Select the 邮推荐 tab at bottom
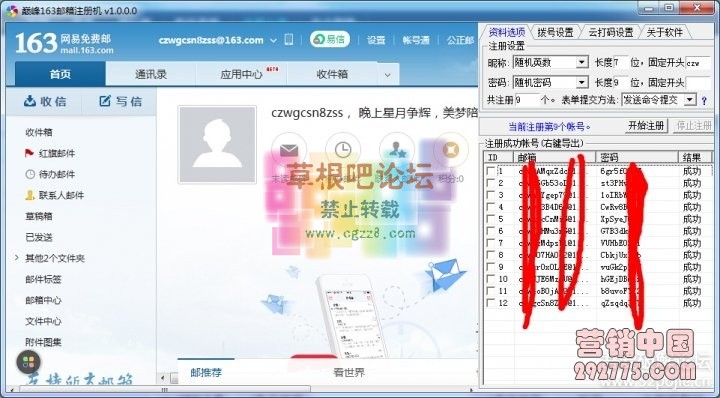The width and height of the screenshot is (720, 398). click(x=206, y=372)
